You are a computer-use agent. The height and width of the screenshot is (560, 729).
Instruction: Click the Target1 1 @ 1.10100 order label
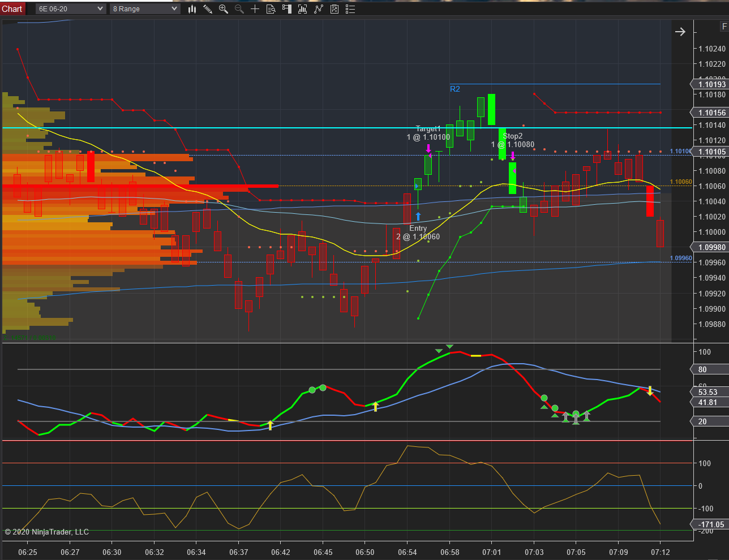[x=428, y=133]
